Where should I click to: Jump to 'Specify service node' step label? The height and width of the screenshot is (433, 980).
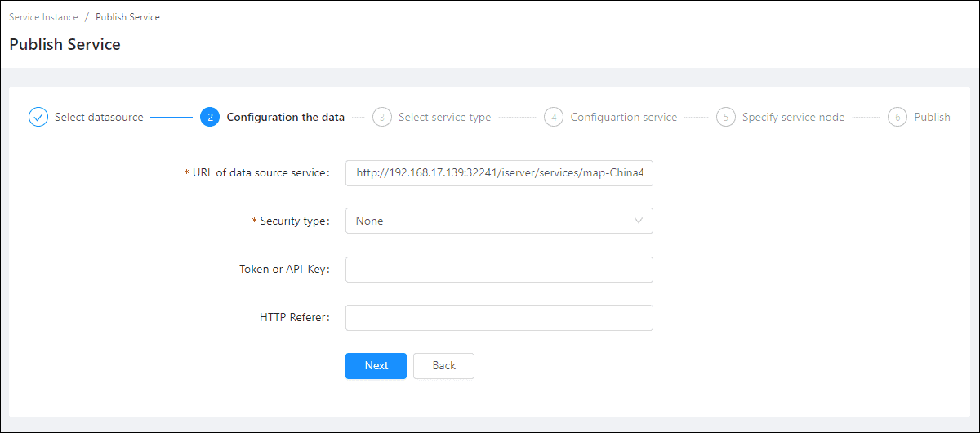(793, 117)
